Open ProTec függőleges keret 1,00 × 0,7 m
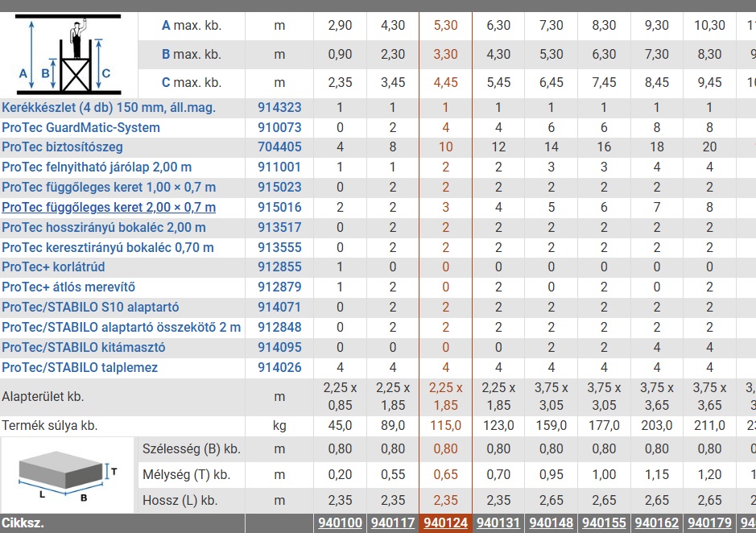756x533 pixels. pyautogui.click(x=109, y=187)
